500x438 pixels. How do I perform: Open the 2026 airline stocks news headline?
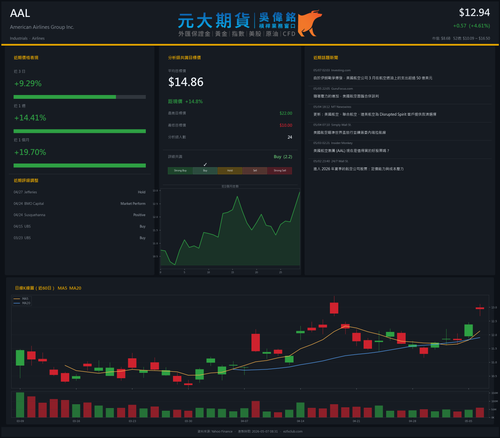(x=358, y=169)
